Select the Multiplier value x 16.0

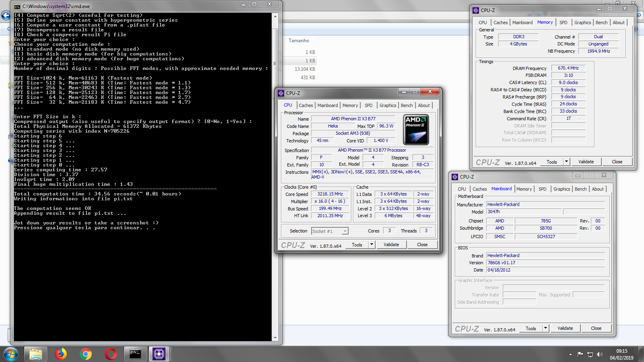tap(330, 202)
